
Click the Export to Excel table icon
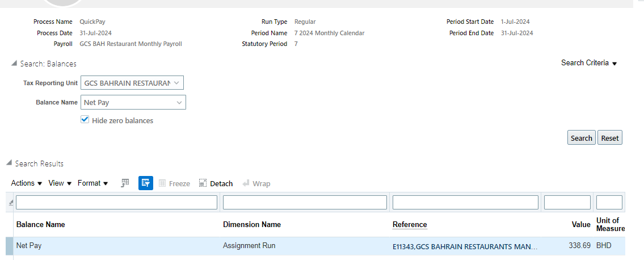pyautogui.click(x=125, y=183)
